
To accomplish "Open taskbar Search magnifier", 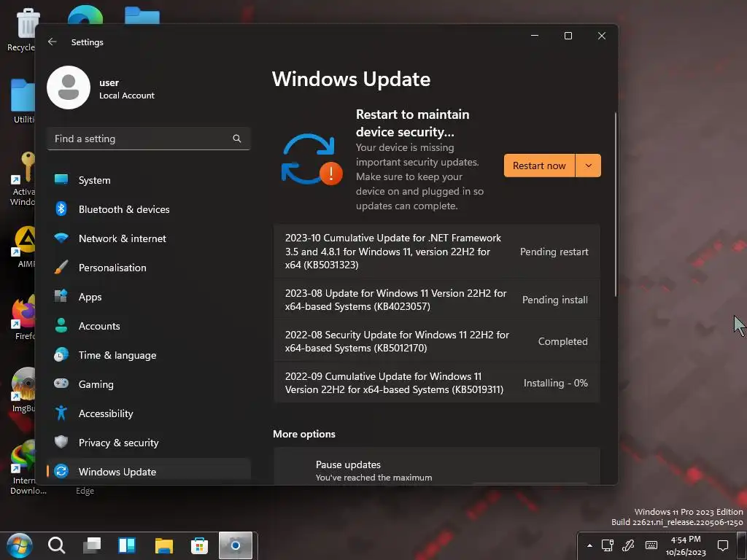I will click(x=56, y=545).
